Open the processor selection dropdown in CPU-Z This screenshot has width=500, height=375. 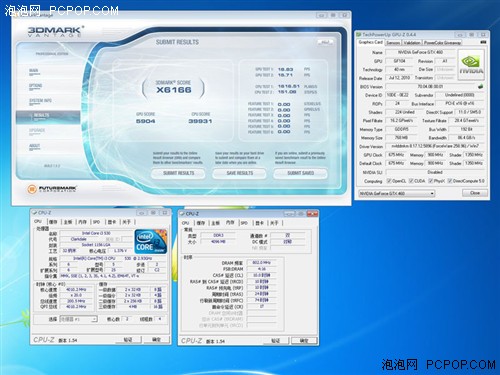pos(78,319)
